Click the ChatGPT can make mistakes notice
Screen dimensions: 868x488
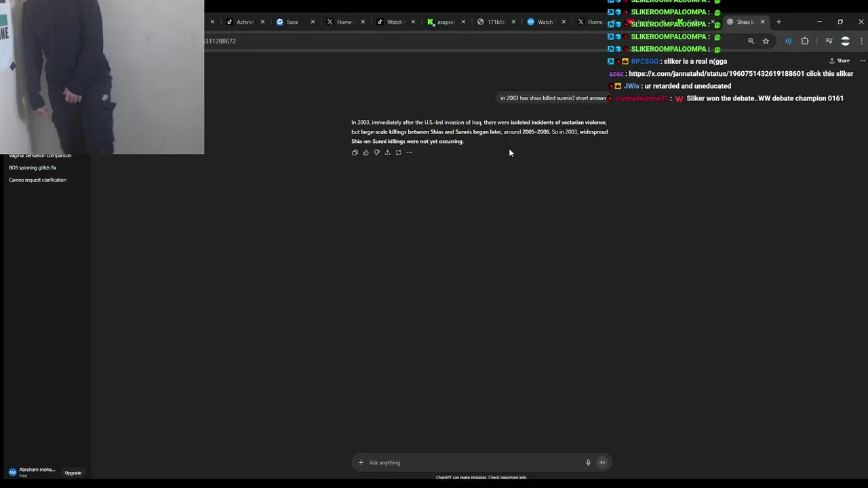pos(481,477)
